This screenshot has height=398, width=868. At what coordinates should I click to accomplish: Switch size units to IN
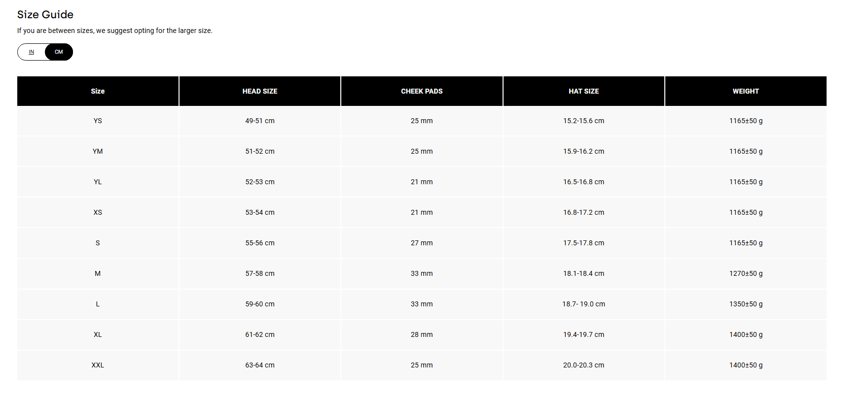[x=32, y=52]
